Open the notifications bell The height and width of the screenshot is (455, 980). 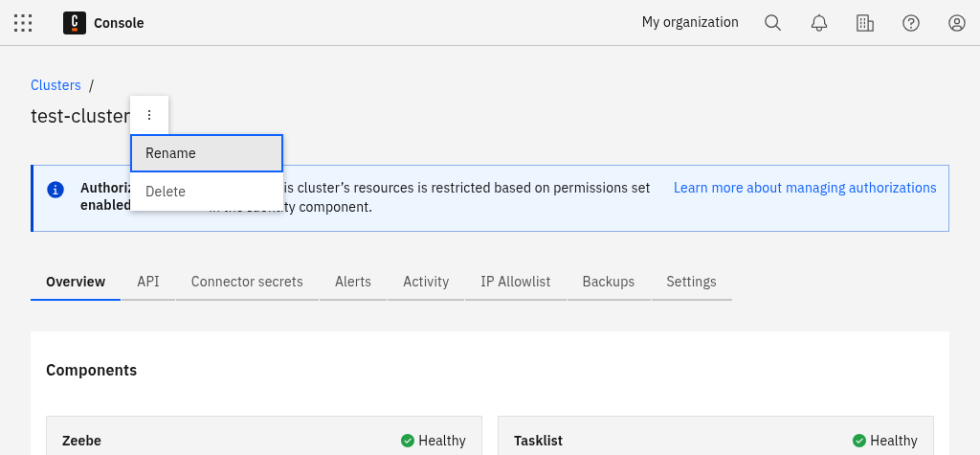(819, 23)
